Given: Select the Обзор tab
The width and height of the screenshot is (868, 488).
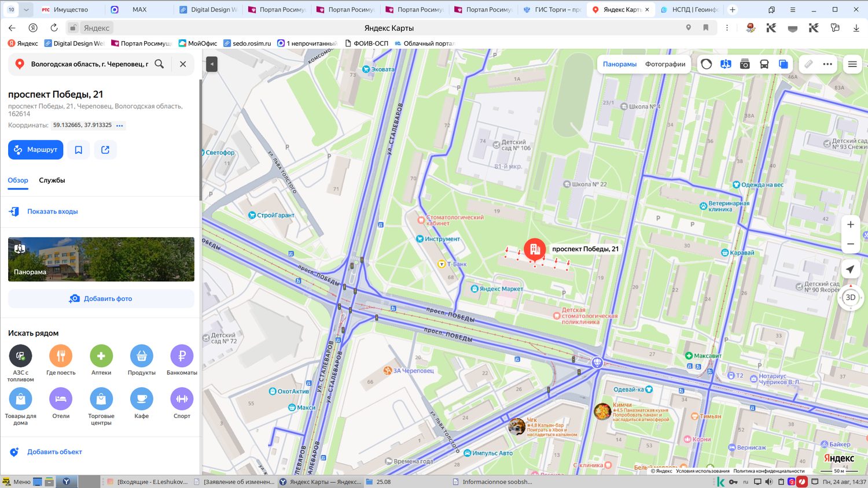Looking at the screenshot, I should [18, 180].
